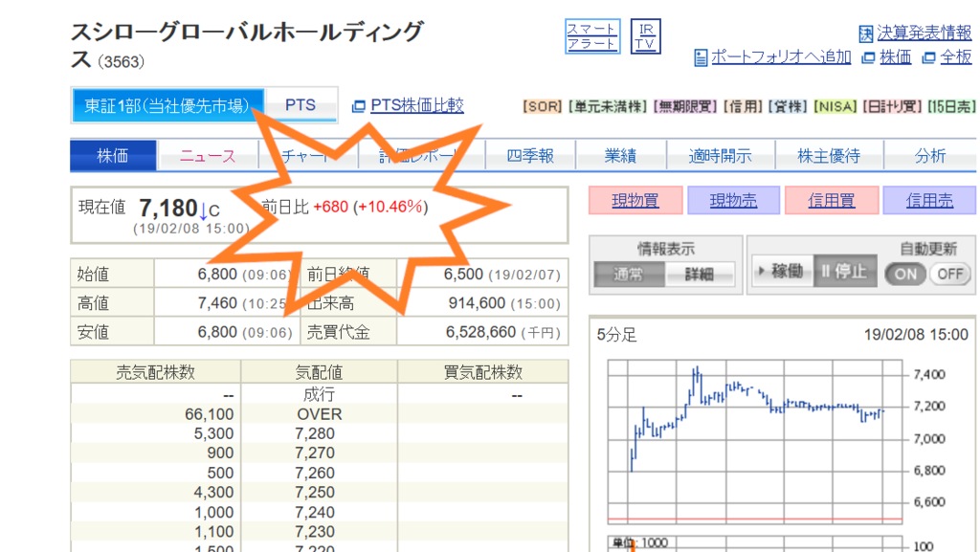The image size is (980, 552).
Task: Click the OVER quote row label
Action: click(x=320, y=414)
